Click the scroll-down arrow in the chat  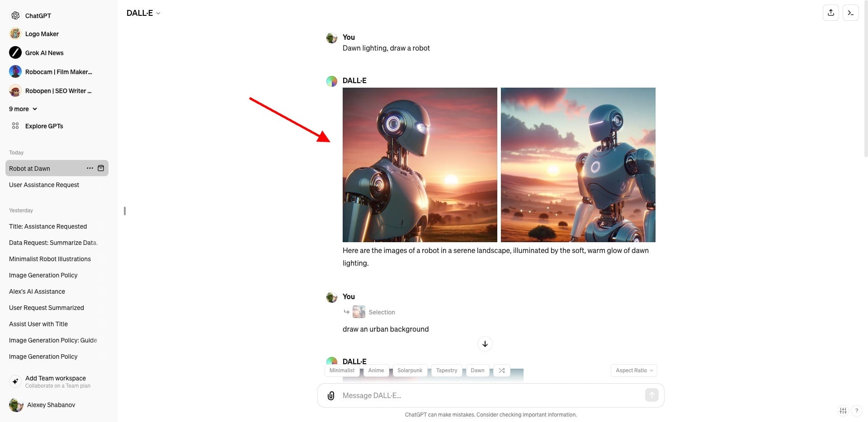[x=485, y=344]
